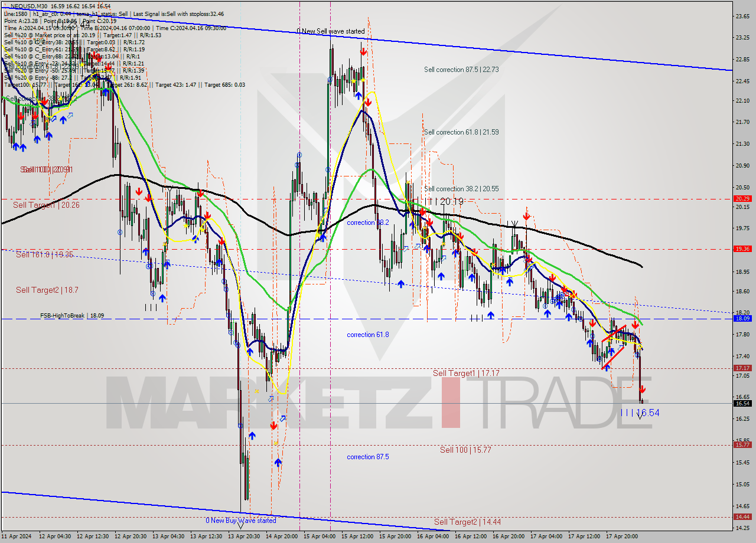This screenshot has width=756, height=543.
Task: Click the 'Line:1580' indicator status line
Action: [x=115, y=14]
